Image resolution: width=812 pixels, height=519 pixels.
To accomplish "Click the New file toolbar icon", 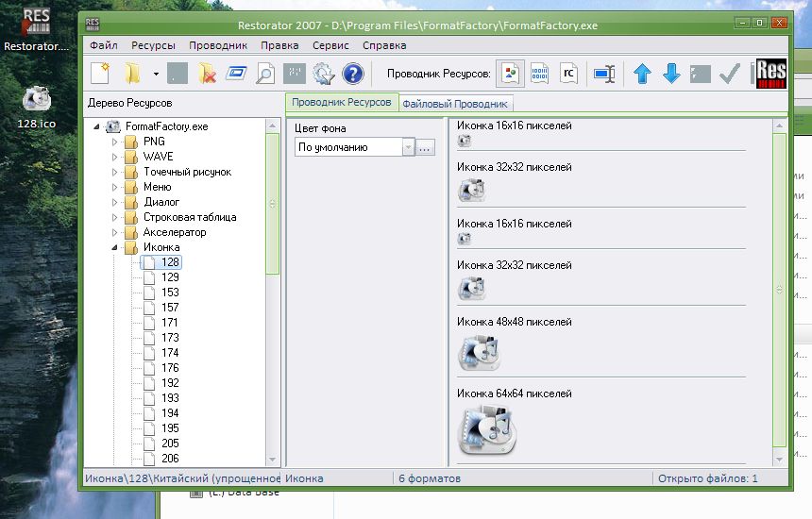I will 101,74.
